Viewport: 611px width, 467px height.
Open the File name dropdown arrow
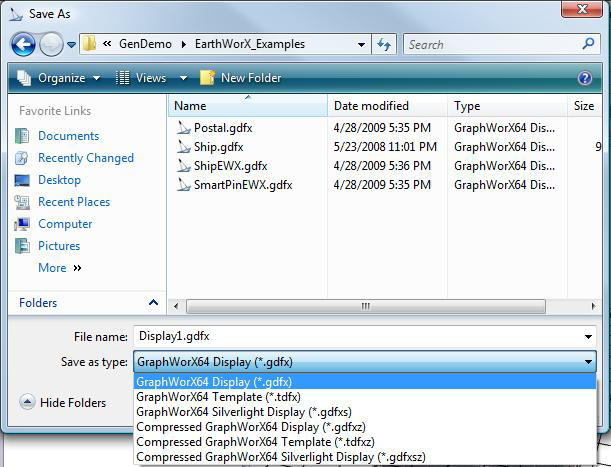(587, 338)
